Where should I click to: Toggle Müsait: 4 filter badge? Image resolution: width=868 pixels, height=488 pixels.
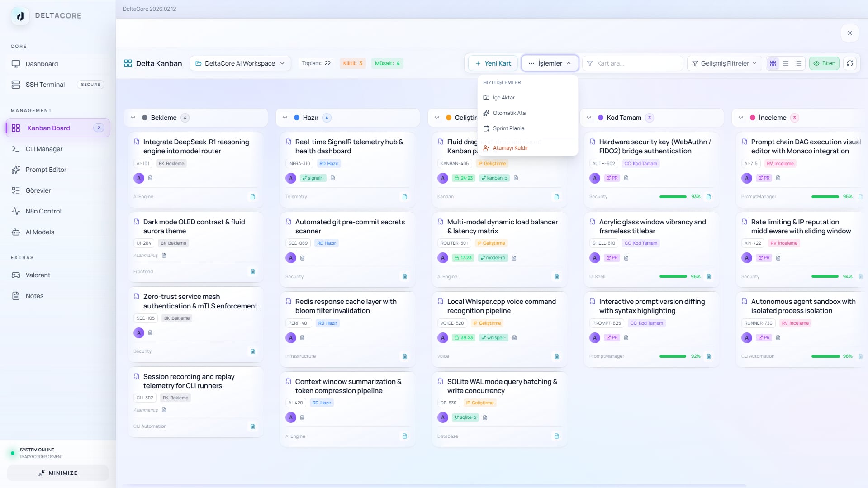point(387,63)
